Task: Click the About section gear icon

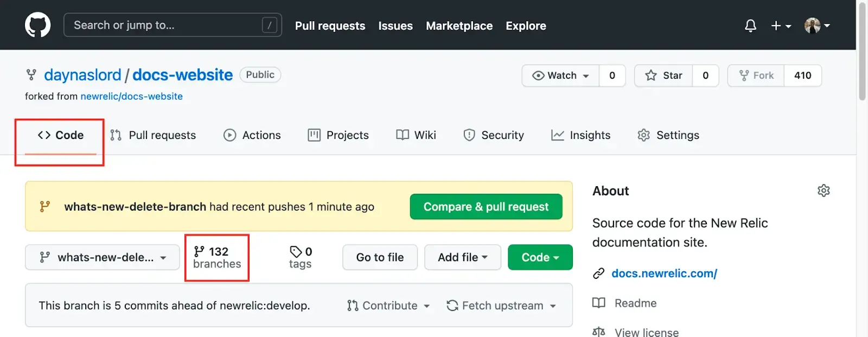Action: 824,190
